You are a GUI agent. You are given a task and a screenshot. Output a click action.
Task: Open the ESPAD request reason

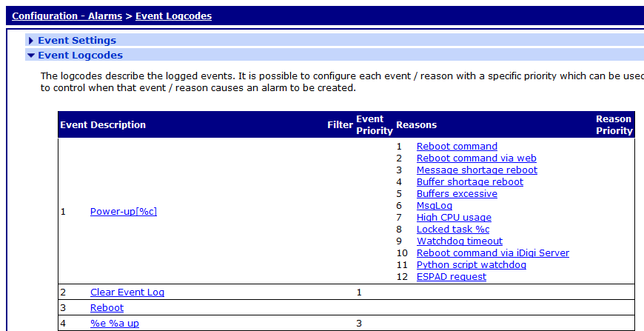tap(451, 277)
